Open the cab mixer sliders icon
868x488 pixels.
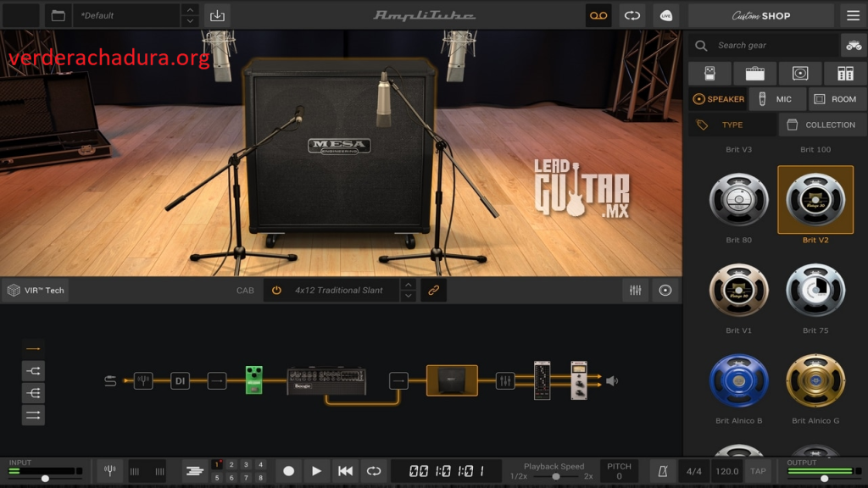coord(635,291)
